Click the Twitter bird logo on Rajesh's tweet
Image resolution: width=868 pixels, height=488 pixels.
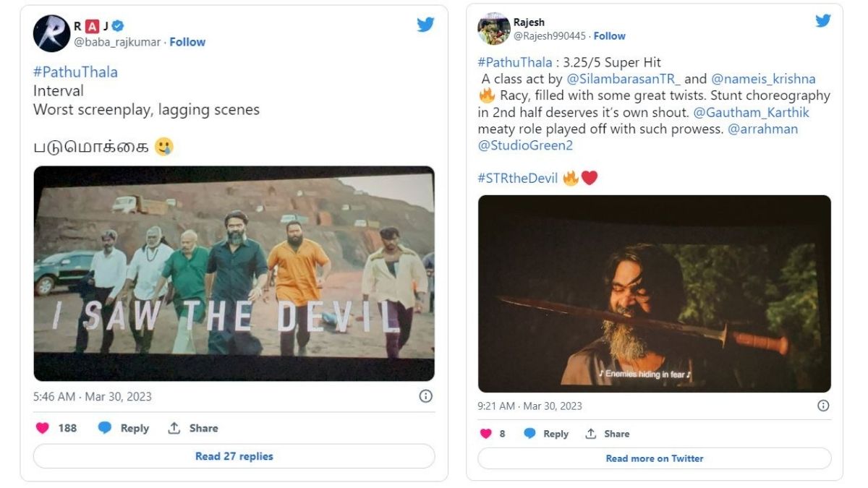click(823, 21)
